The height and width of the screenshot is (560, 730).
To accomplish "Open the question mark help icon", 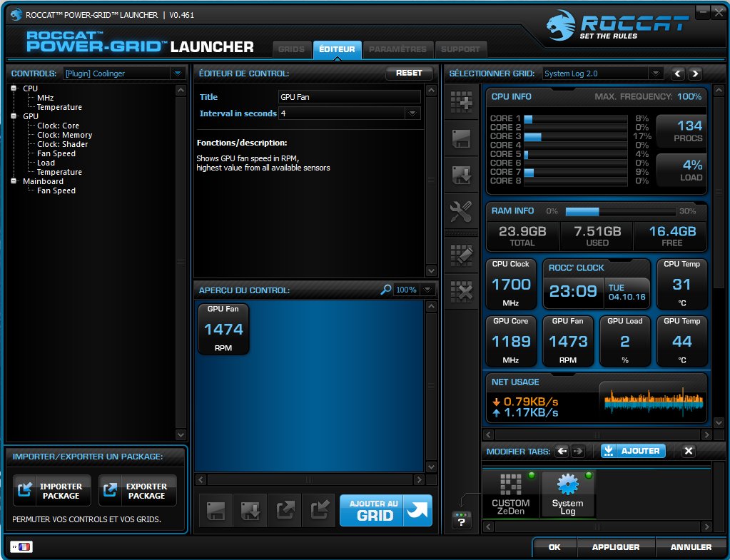I will pos(461,520).
